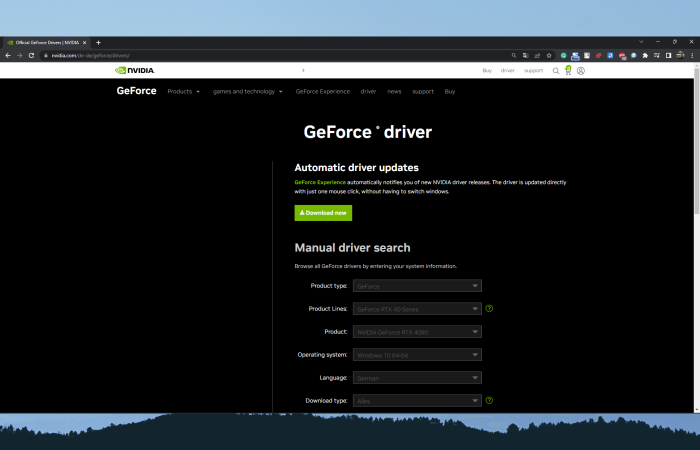
Task: Open the Download type dropdown
Action: (417, 400)
